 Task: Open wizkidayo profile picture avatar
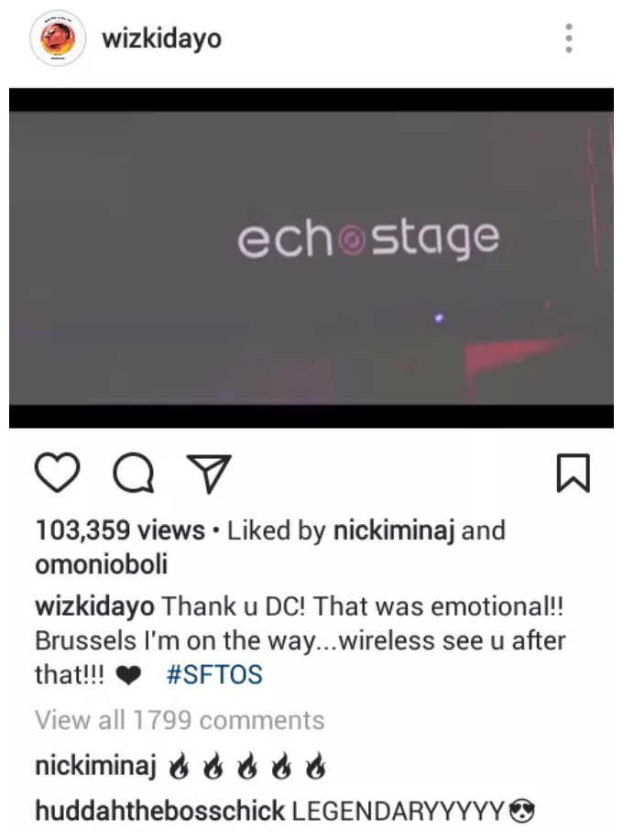click(x=58, y=38)
